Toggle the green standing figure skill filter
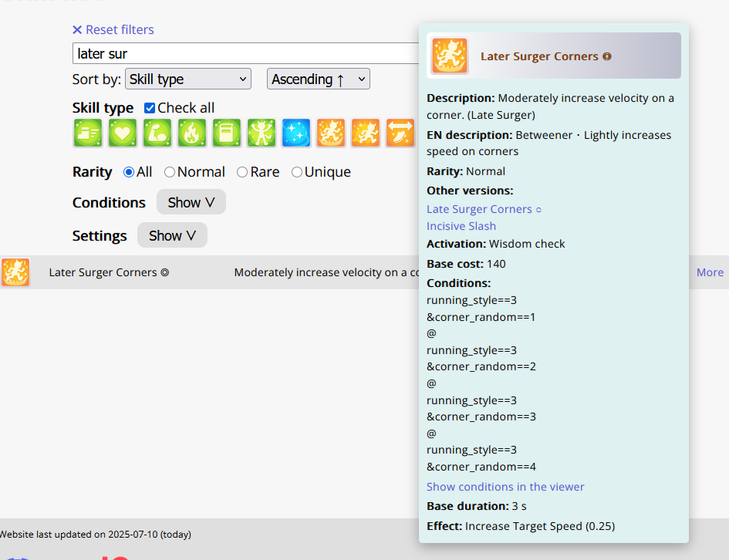The height and width of the screenshot is (560, 729). pyautogui.click(x=262, y=133)
